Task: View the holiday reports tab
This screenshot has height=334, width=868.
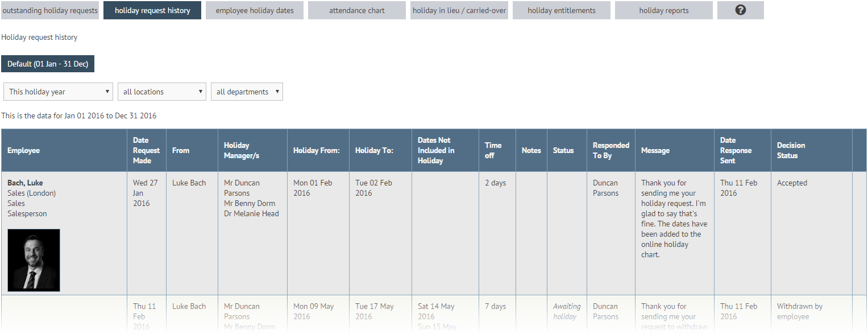Action: [664, 10]
